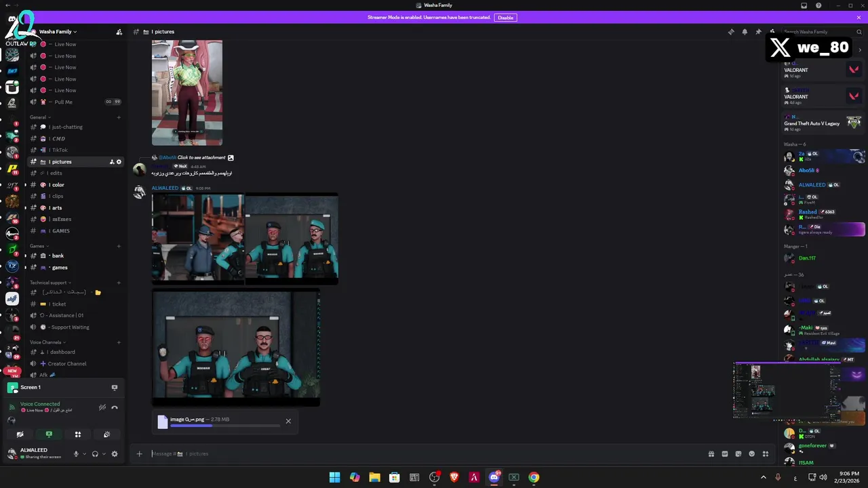Screen dimensions: 868x488
Task: Mute the microphone
Action: [76, 454]
